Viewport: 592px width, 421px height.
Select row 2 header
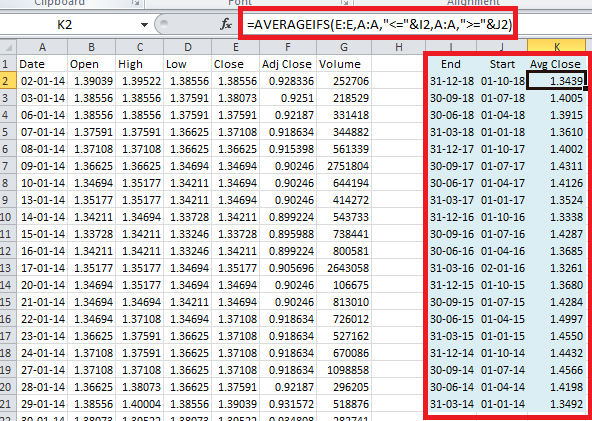[x=8, y=81]
